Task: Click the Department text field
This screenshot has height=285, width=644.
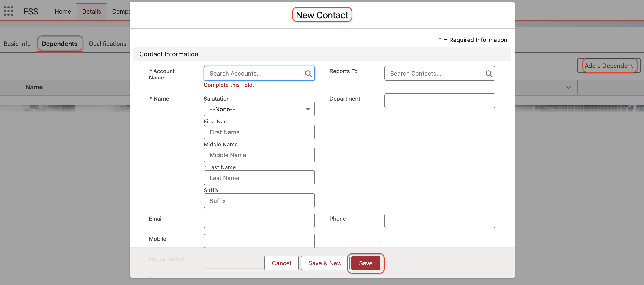Action: tap(439, 101)
